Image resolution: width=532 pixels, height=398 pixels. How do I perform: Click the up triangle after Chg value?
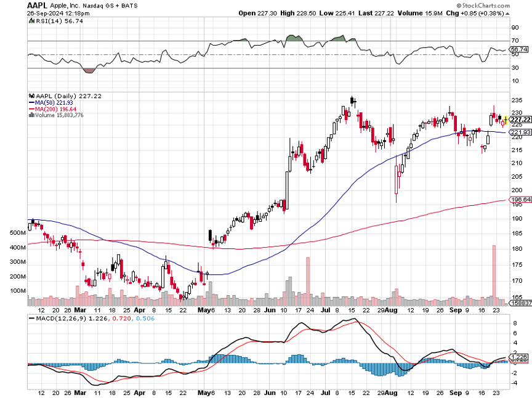pyautogui.click(x=507, y=14)
